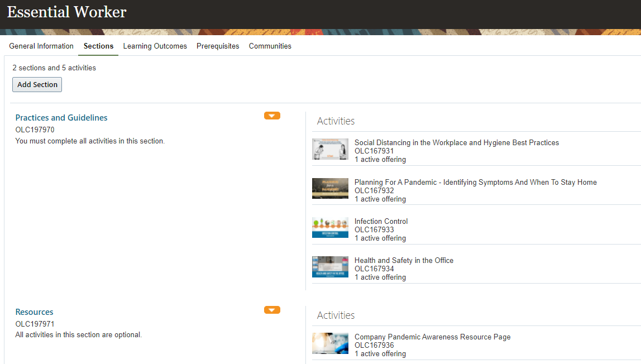
Task: Open the Planning For A Pandemic activity title
Action: [475, 182]
